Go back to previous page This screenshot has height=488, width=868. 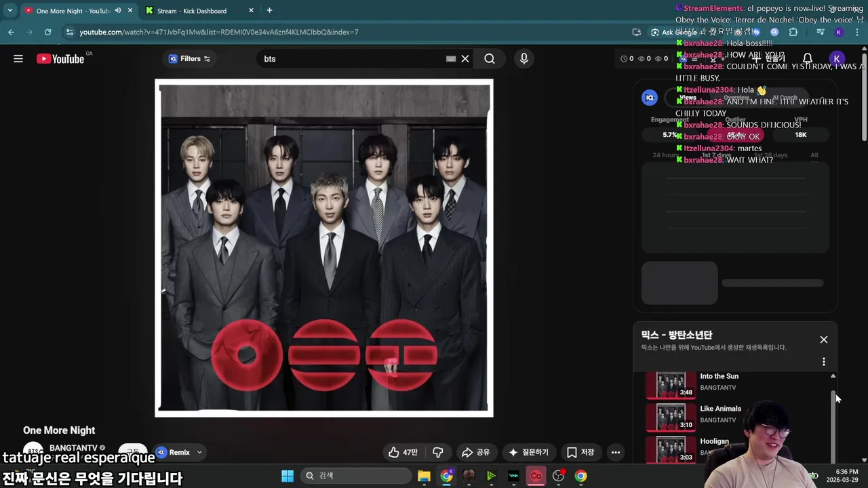[11, 32]
